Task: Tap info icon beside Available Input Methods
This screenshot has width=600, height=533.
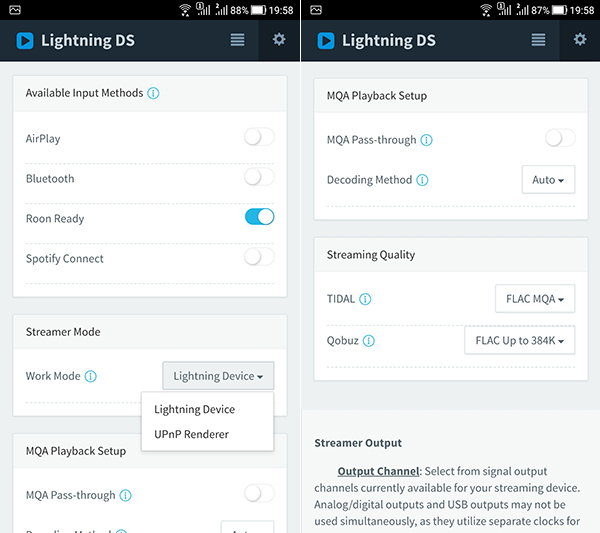Action: tap(153, 93)
